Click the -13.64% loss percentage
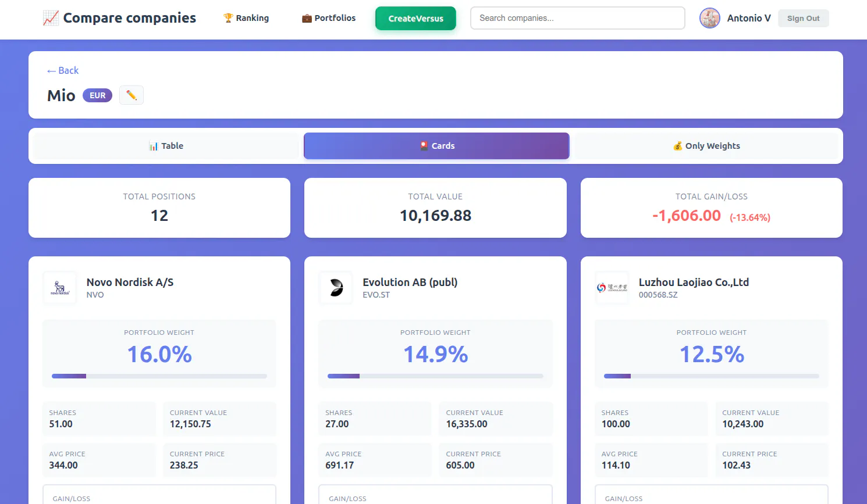The width and height of the screenshot is (867, 504). 750,217
